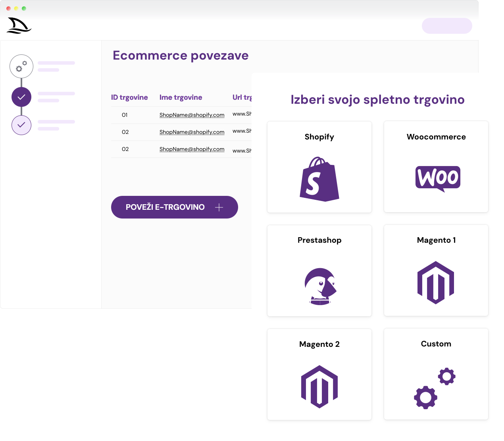
Task: Choose the Prestashop puffin icon
Action: (x=320, y=286)
